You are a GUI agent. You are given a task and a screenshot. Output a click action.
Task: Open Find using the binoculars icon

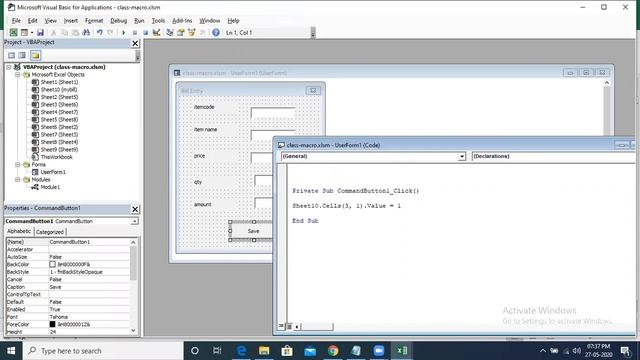point(86,32)
